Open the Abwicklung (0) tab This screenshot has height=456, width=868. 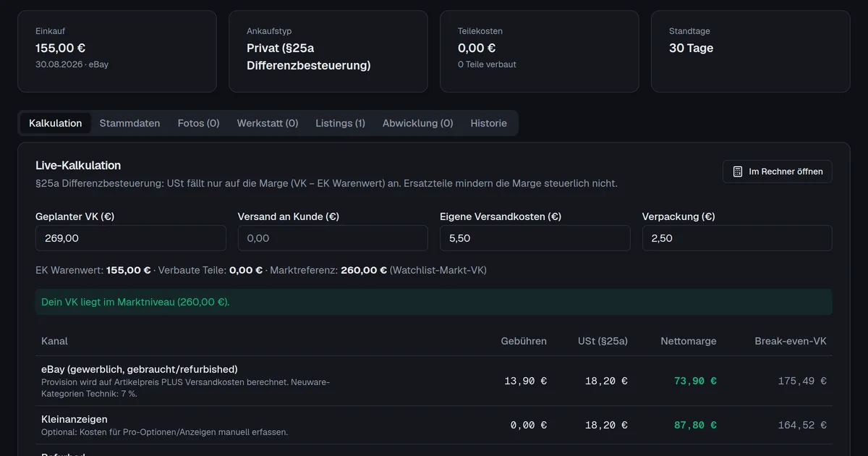point(418,123)
